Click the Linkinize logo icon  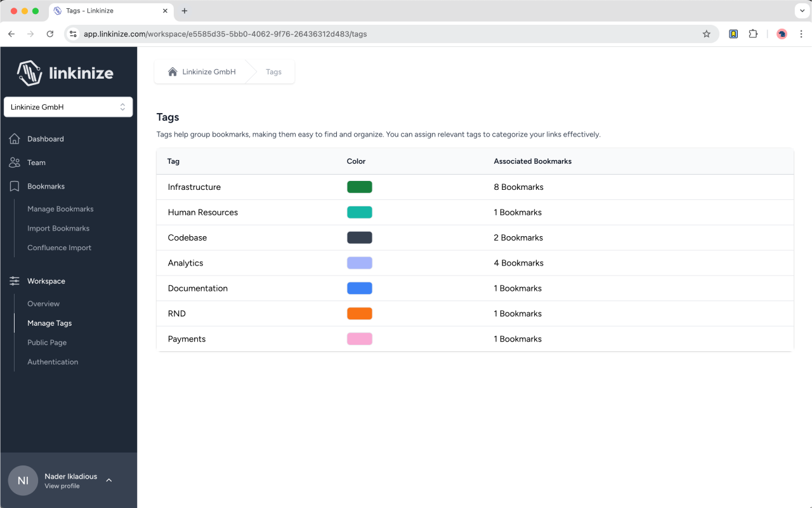coord(30,73)
